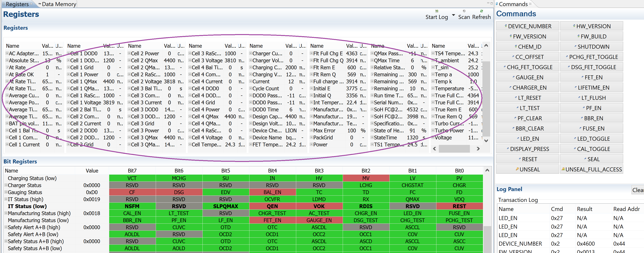Click the Bit7 column header

pos(132,171)
